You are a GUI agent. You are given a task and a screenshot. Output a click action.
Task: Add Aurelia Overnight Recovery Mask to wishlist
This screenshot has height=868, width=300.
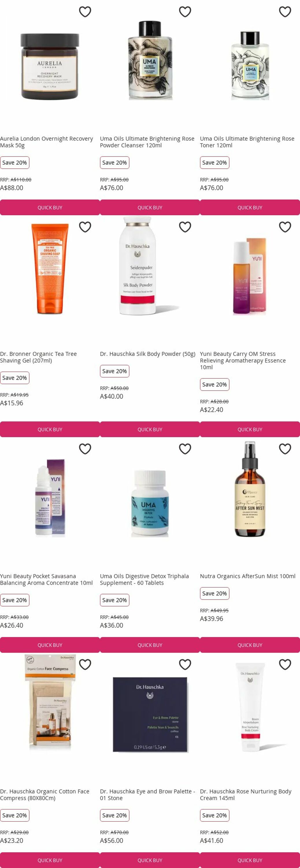[85, 12]
